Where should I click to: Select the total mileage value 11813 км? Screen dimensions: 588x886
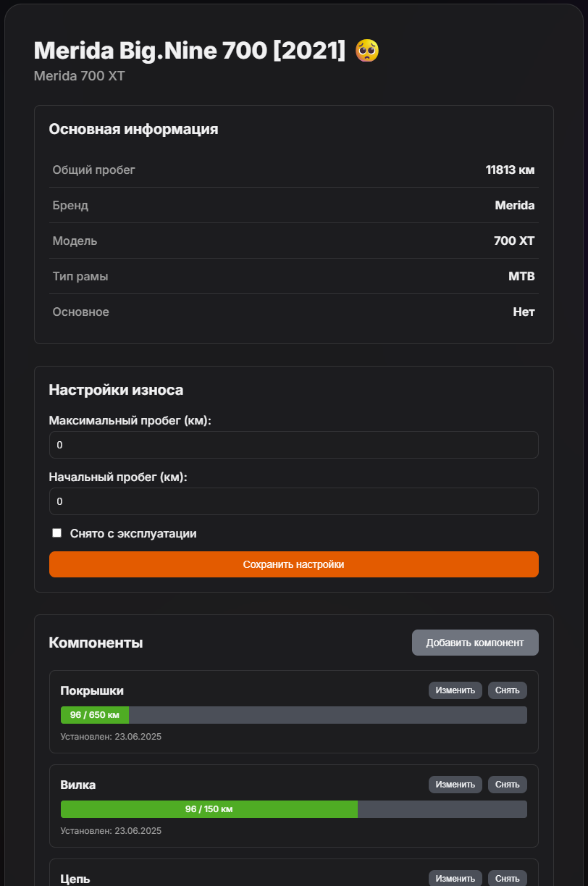click(x=510, y=170)
